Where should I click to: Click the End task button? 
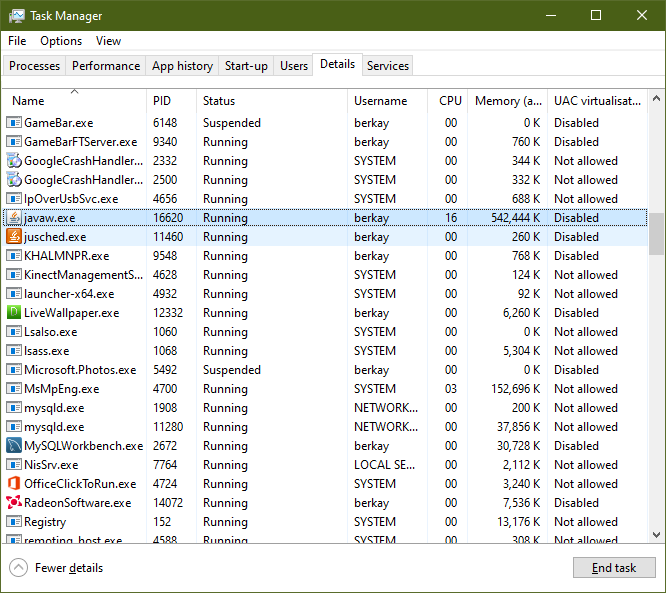tap(614, 568)
